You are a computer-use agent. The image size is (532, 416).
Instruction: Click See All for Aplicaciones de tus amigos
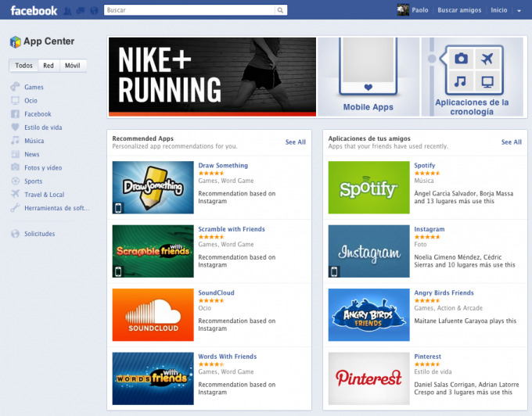pyautogui.click(x=511, y=142)
